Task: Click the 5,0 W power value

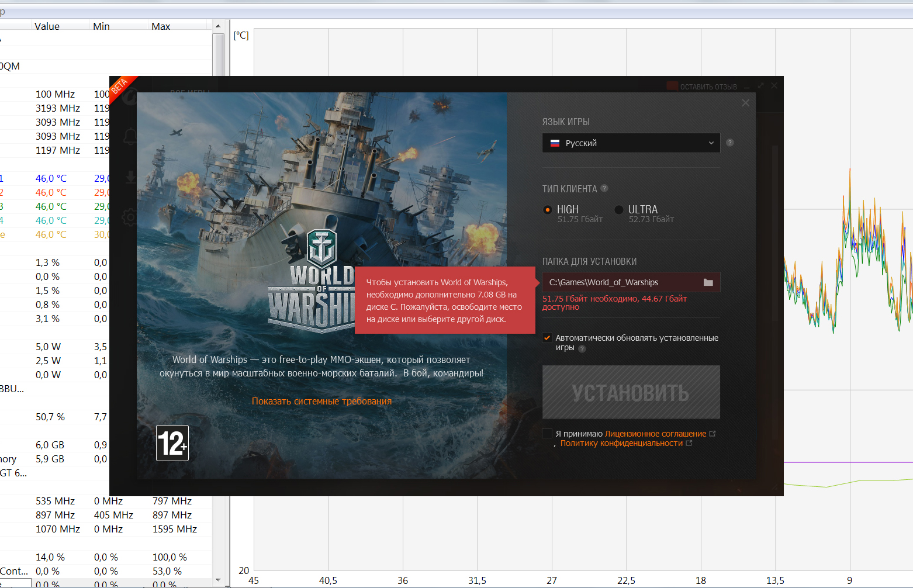Action: [x=48, y=347]
